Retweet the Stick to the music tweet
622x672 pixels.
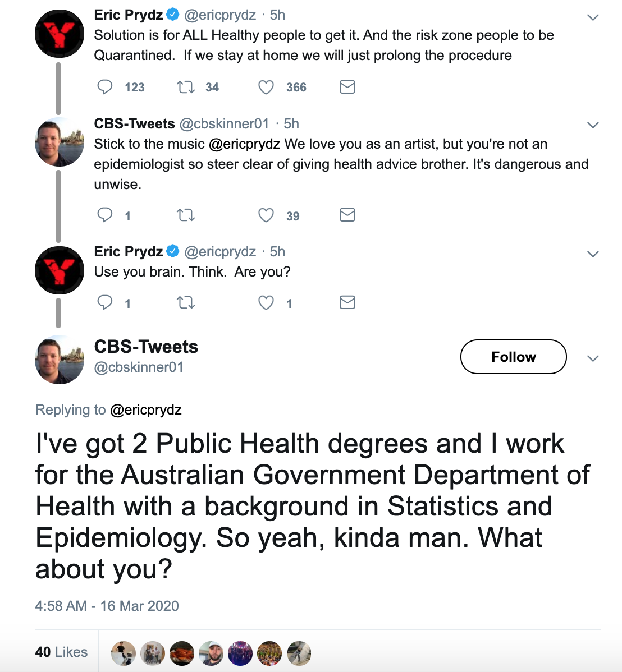point(186,215)
